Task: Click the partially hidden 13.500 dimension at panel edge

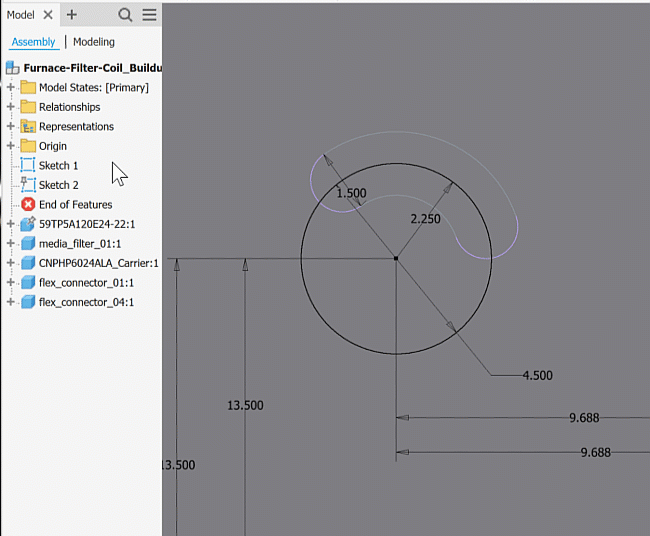Action: (179, 465)
